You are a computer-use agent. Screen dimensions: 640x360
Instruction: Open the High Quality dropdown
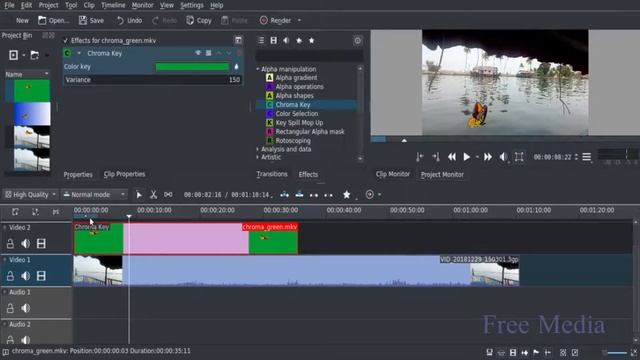click(x=31, y=195)
